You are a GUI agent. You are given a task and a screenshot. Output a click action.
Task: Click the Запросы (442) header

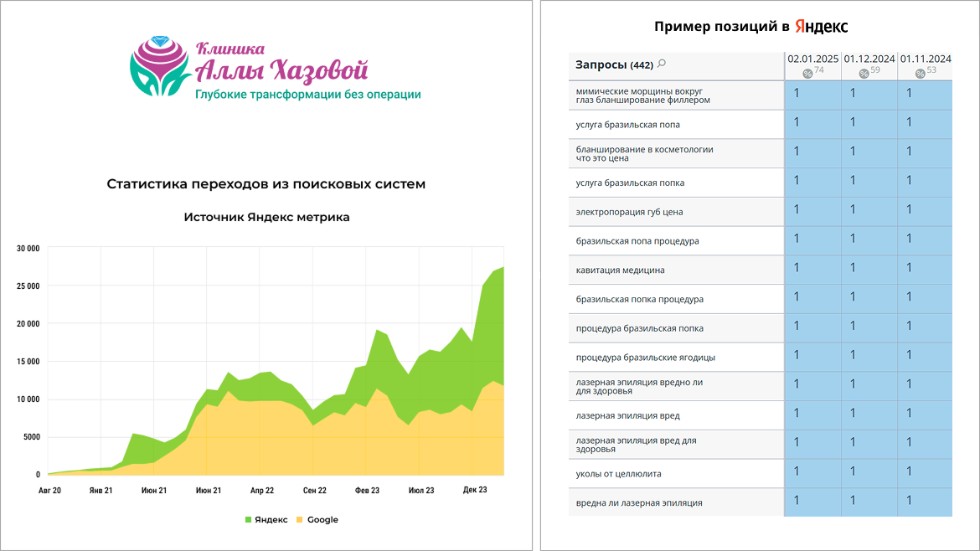click(614, 65)
